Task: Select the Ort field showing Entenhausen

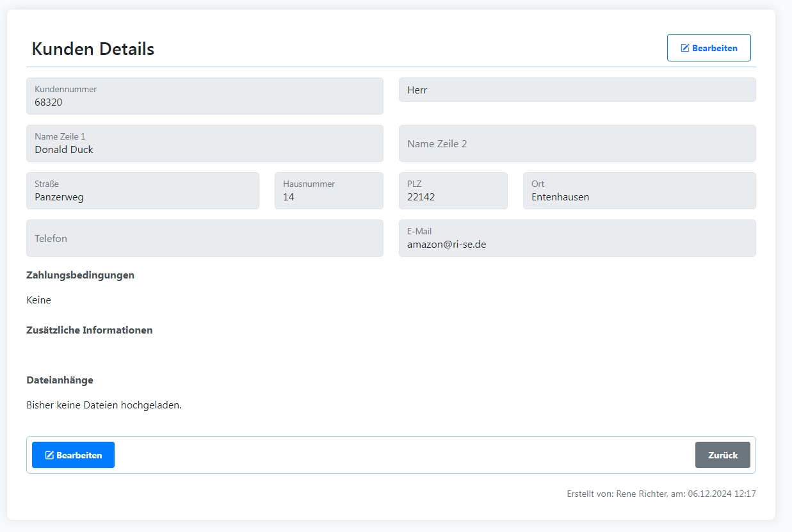Action: (x=639, y=191)
